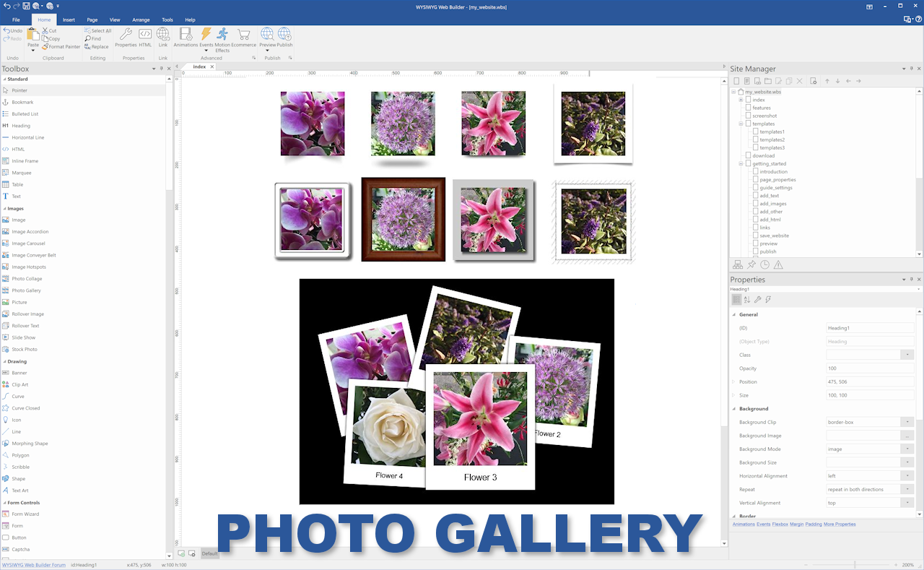Switch Properties panel to alphabetical sort view
Screen dimensions: 924x570
point(747,300)
